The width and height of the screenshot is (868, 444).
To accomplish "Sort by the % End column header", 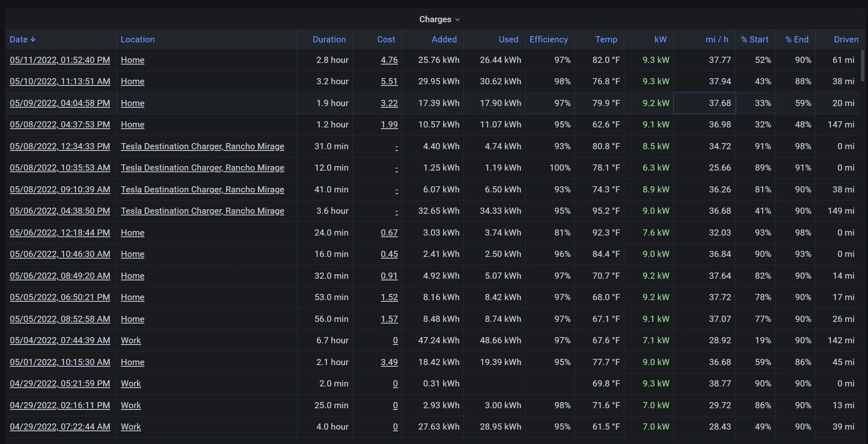I will (x=796, y=39).
